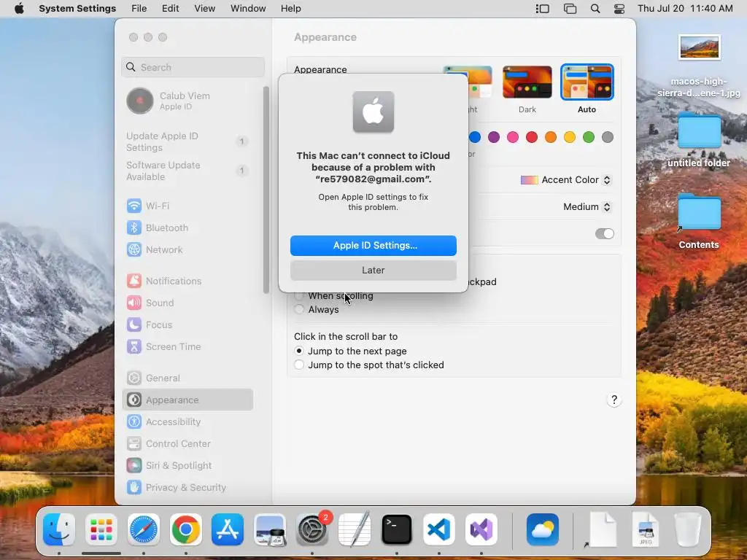Open Accent Color highlight dropdown

click(x=565, y=180)
